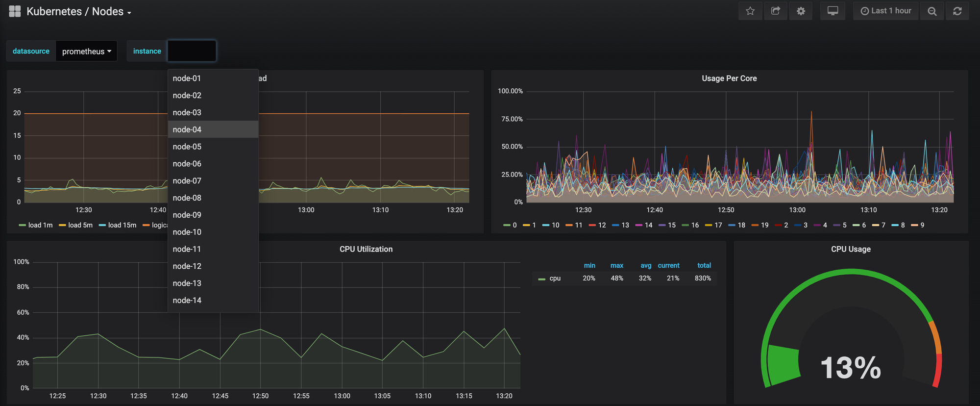Open dashboard settings gear
Image resolution: width=980 pixels, height=406 pixels.
click(801, 11)
